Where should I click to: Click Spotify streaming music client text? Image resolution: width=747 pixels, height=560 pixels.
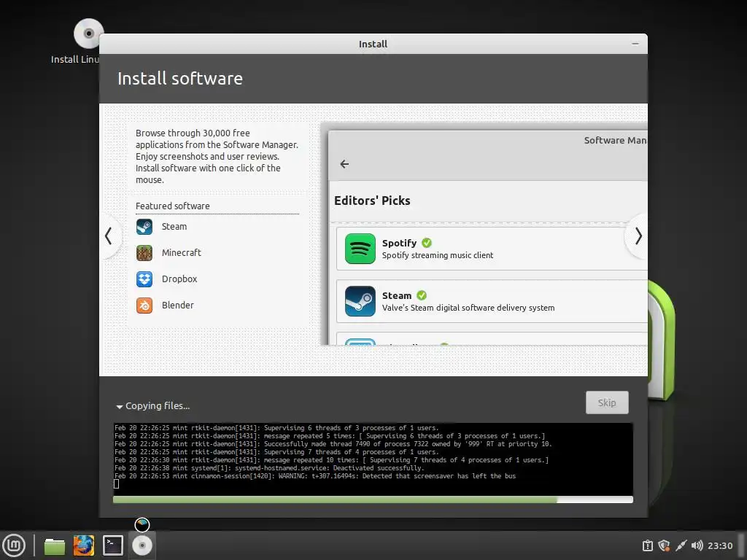tap(438, 255)
